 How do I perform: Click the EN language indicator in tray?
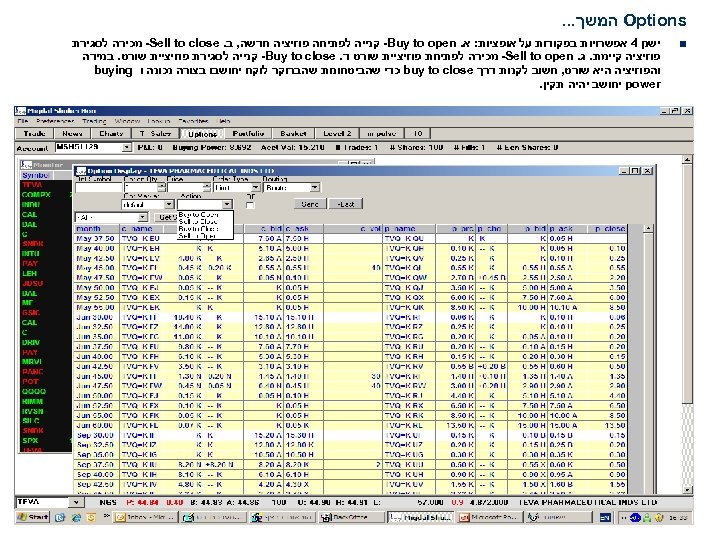click(x=606, y=518)
